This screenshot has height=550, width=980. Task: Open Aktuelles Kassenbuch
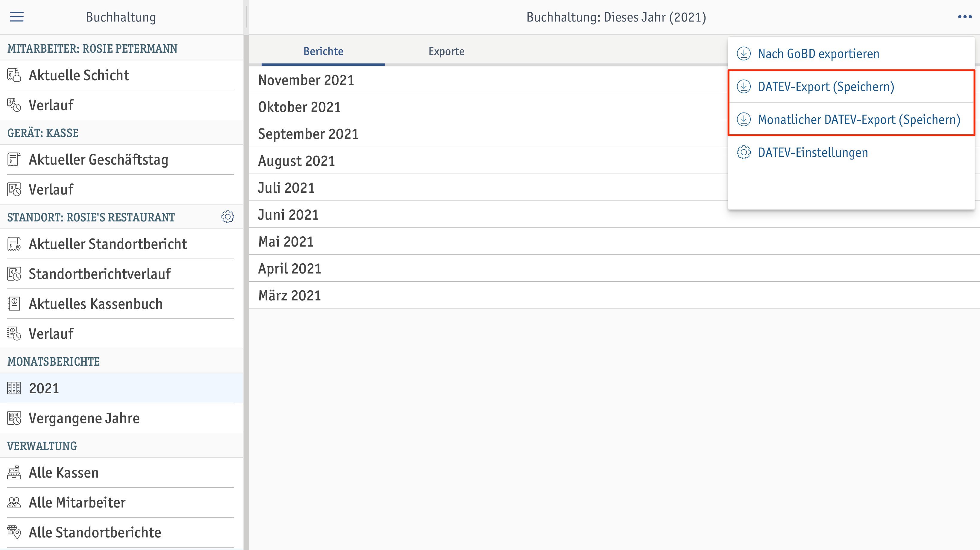(x=121, y=303)
